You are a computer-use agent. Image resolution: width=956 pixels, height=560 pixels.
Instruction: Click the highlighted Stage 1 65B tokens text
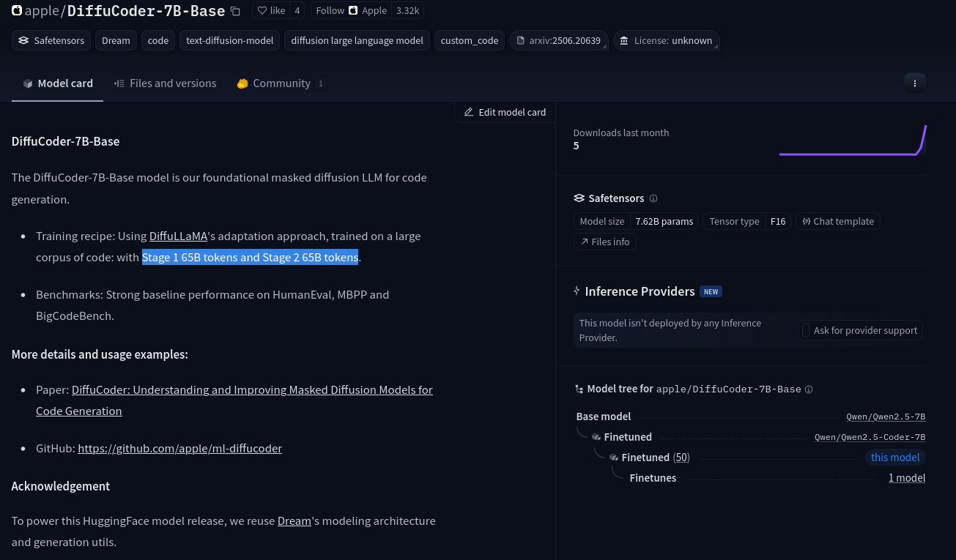[x=250, y=258]
